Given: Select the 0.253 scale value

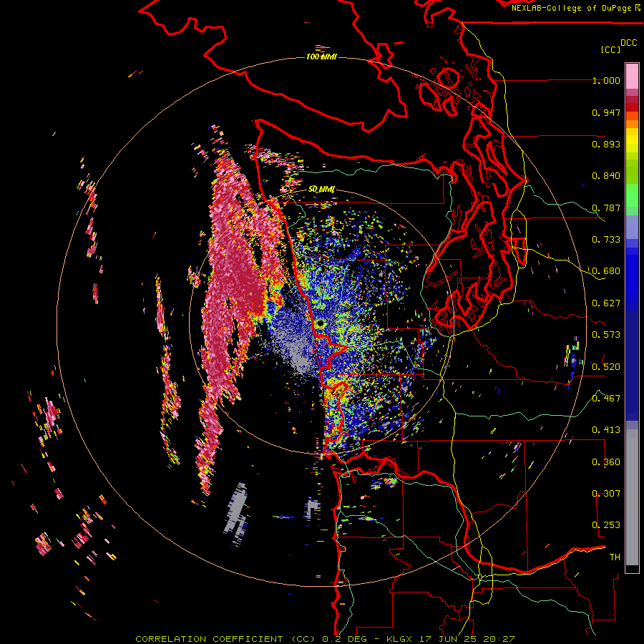Looking at the screenshot, I should pos(606,525).
